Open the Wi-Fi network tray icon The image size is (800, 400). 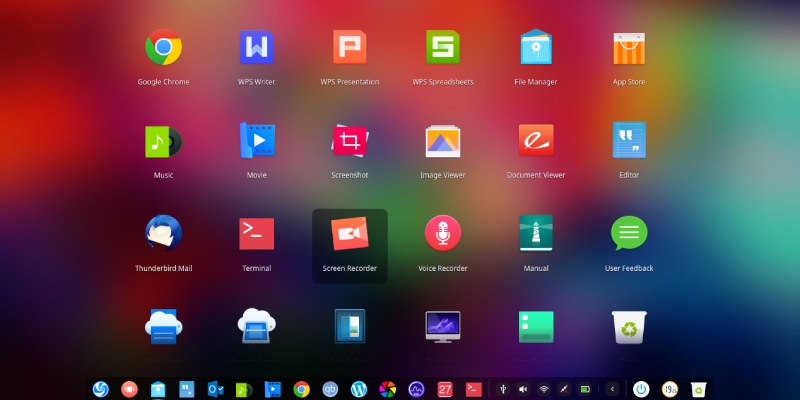tap(544, 389)
